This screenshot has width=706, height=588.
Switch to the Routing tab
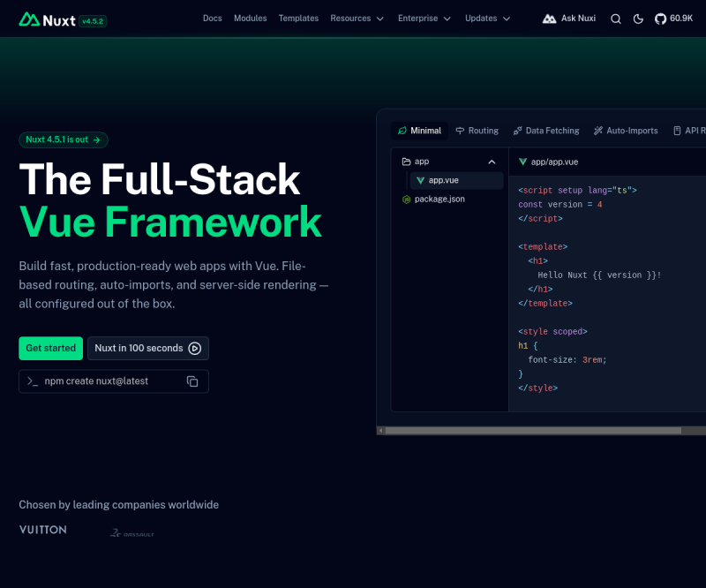tap(477, 131)
